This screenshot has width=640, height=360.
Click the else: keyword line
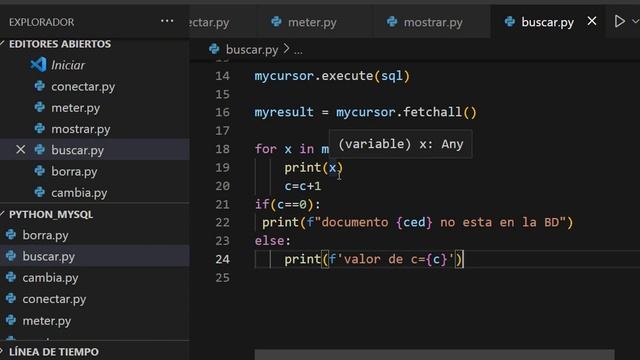tap(272, 241)
